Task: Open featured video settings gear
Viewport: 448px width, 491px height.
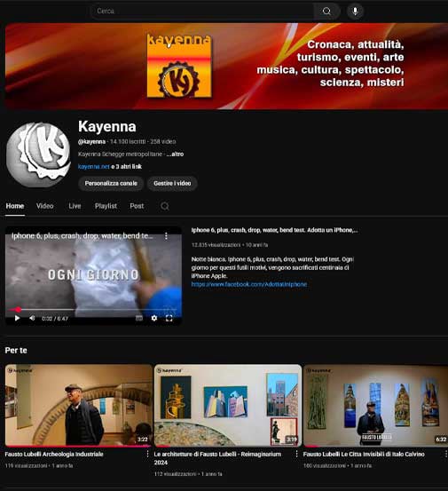Action: 154,318
